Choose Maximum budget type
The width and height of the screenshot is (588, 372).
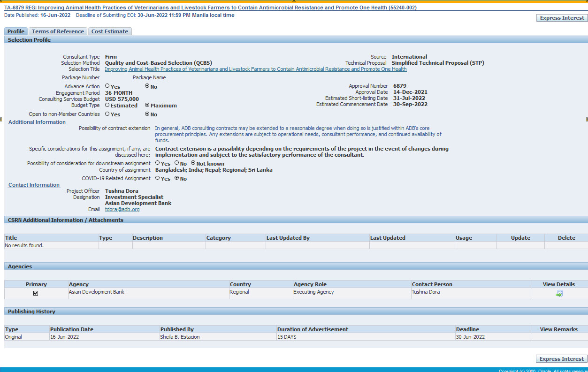[147, 105]
